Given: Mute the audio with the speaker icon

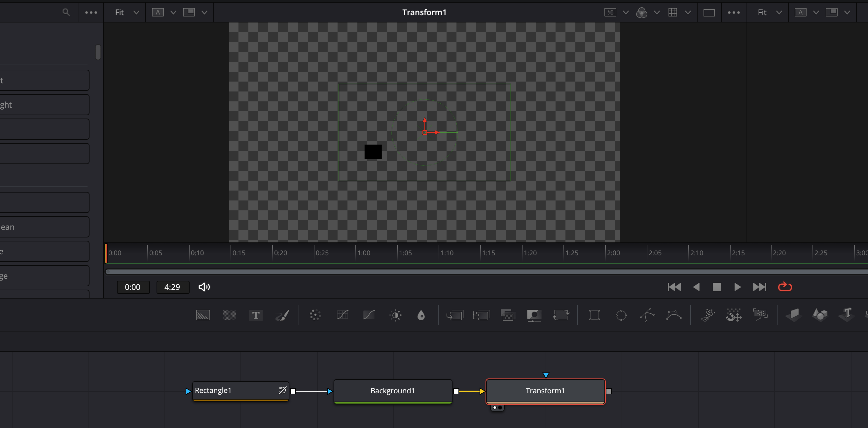Looking at the screenshot, I should coord(204,287).
